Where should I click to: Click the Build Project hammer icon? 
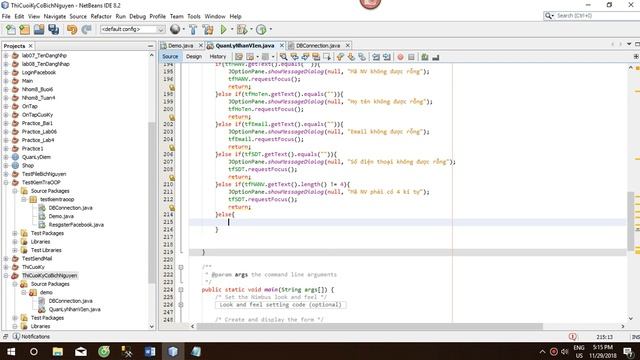(193, 29)
